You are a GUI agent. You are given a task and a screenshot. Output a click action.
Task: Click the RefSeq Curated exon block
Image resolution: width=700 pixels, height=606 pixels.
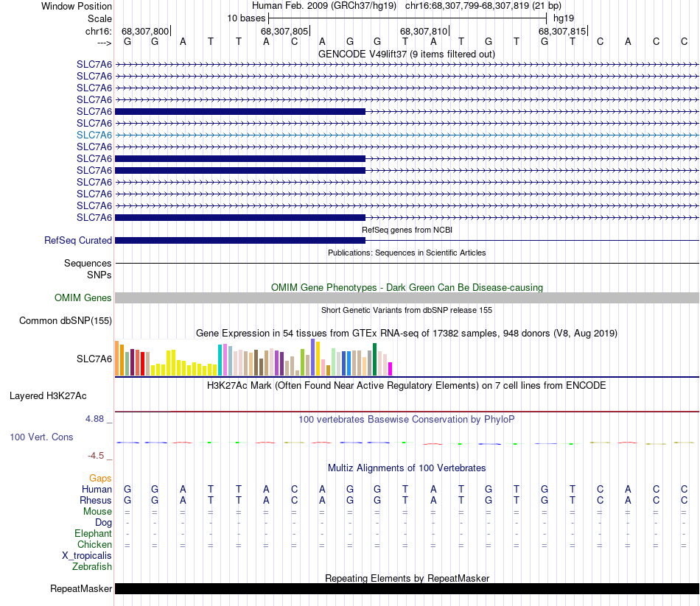click(x=240, y=241)
